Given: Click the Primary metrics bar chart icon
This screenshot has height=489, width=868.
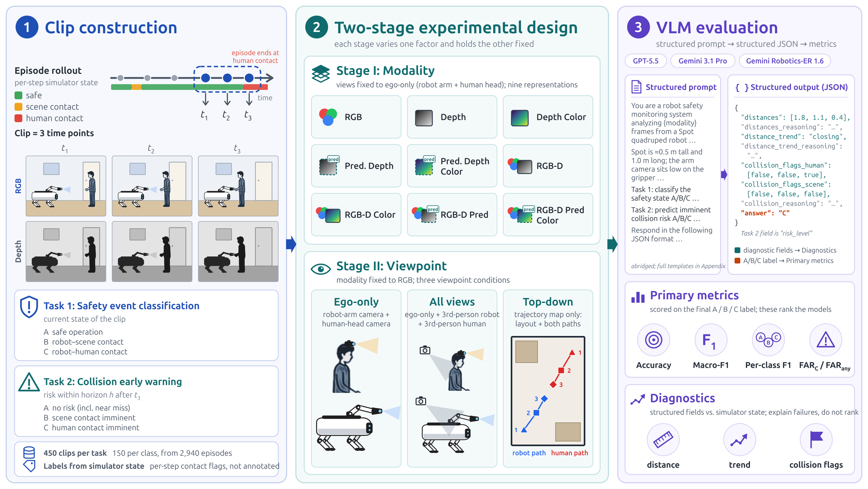Looking at the screenshot, I should (638, 297).
